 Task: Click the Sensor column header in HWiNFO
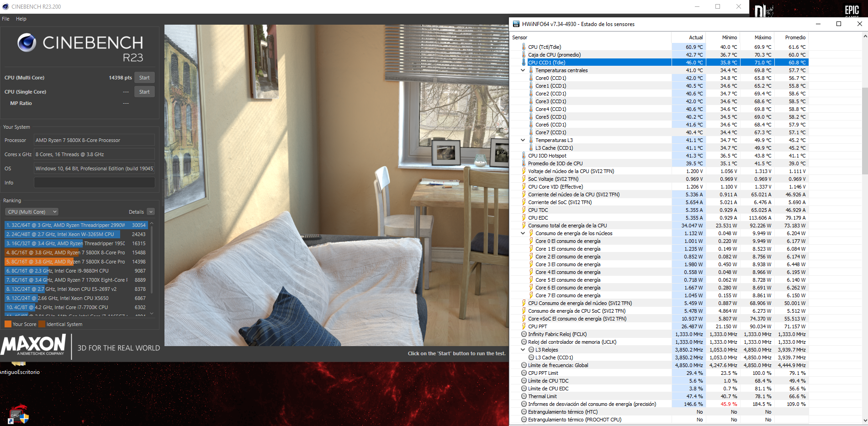(x=520, y=37)
